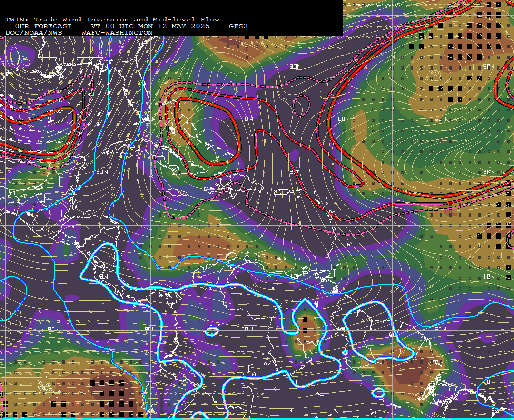Click the "WAFC-WASHINGTON" label in the header
Image resolution: width=514 pixels, height=420 pixels.
coord(117,33)
